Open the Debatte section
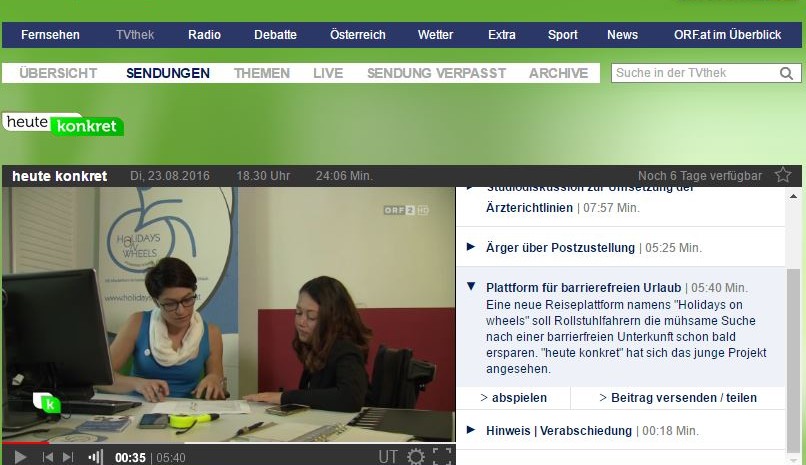 (276, 35)
